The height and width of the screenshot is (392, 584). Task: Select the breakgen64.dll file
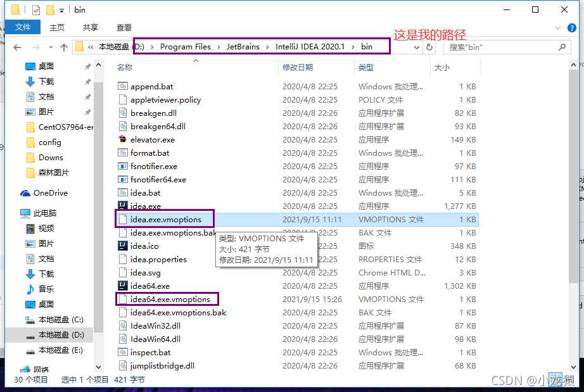[x=158, y=126]
